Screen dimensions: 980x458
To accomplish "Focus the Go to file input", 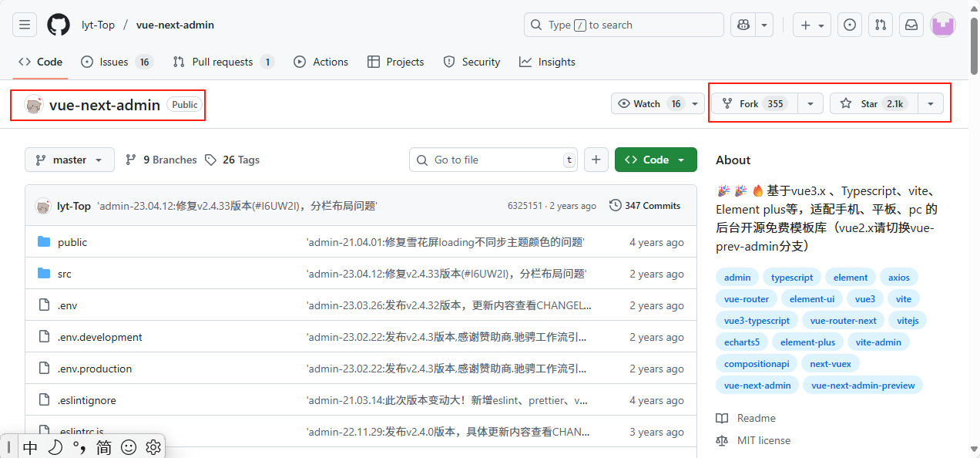I will coord(493,160).
